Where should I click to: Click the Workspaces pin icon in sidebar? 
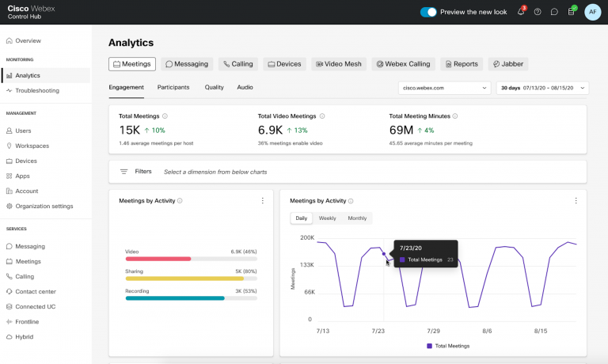(x=9, y=146)
